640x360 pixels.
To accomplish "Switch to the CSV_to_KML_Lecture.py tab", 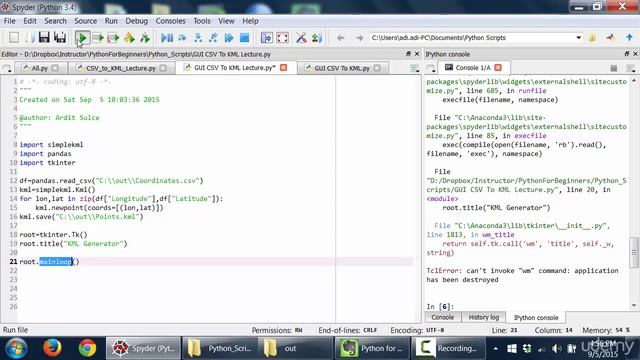I will coord(121,68).
